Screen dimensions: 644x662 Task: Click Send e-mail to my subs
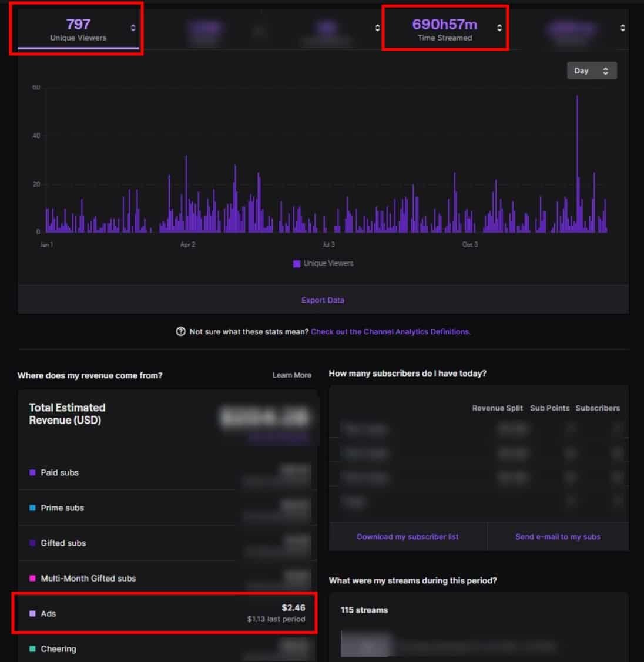558,537
